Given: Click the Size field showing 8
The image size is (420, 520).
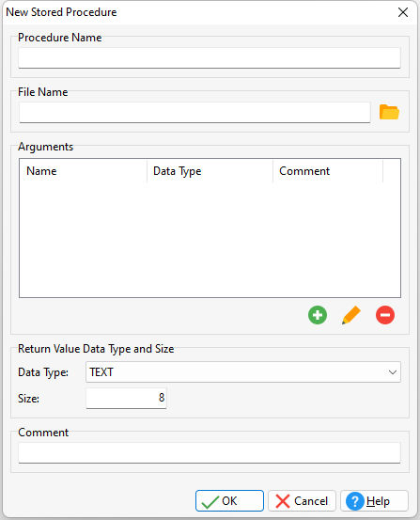Looking at the screenshot, I should pos(126,398).
